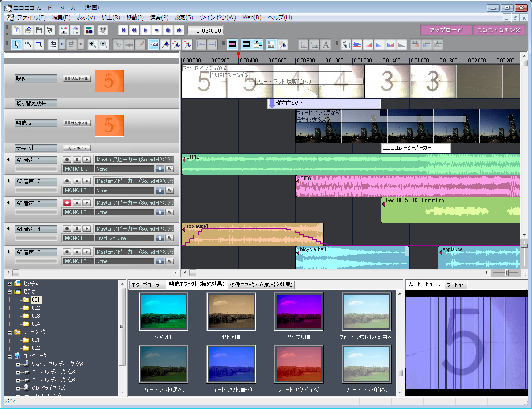Save the project with the floppy disk icon
This screenshot has width=532, height=409.
coord(39,30)
